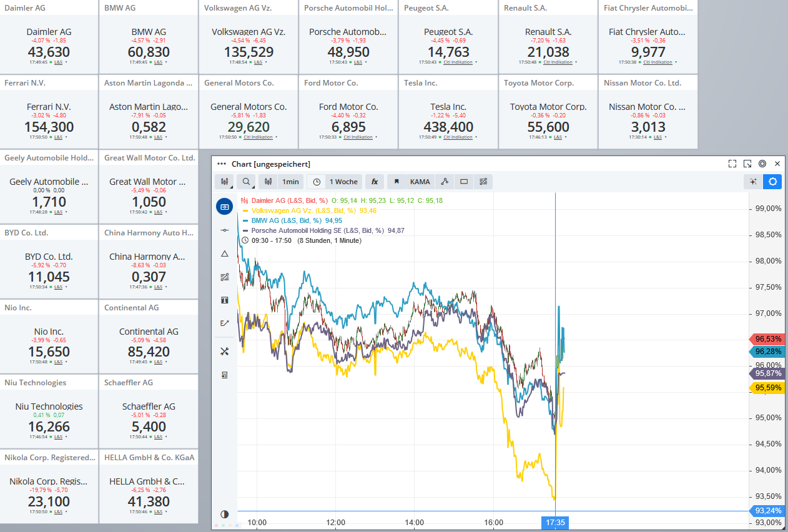Click the clock icon beside 1 Woche
This screenshot has width=788, height=532.
tap(317, 182)
